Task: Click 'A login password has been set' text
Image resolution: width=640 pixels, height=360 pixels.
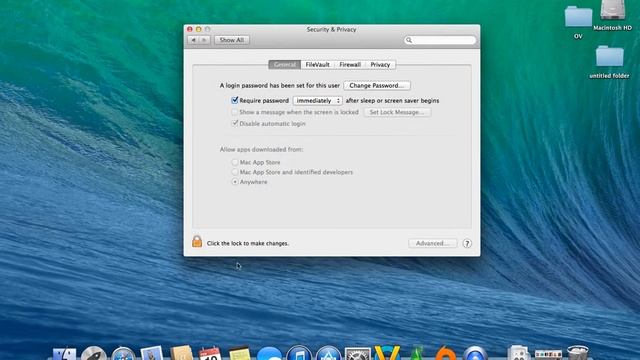Action: [x=280, y=86]
